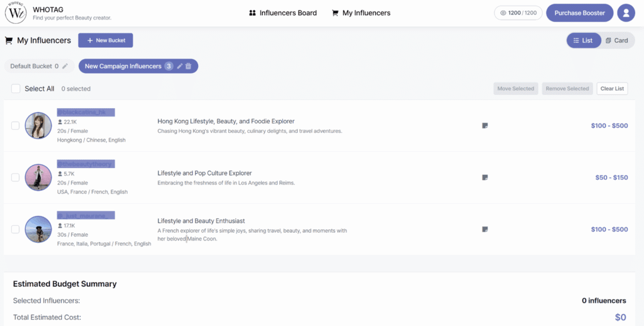
Task: Tick checkbox for Lifestyle and Pop Culture Explorer
Action: pos(15,177)
